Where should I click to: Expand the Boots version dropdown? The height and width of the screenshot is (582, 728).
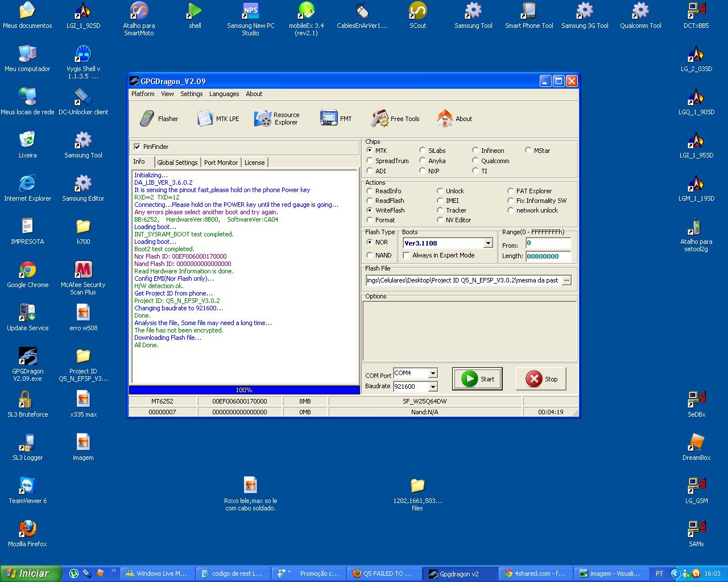click(x=488, y=243)
